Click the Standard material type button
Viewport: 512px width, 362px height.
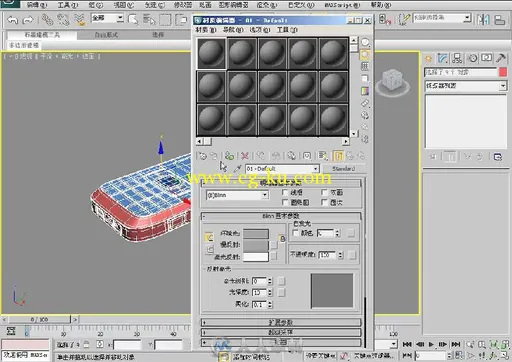pos(343,169)
